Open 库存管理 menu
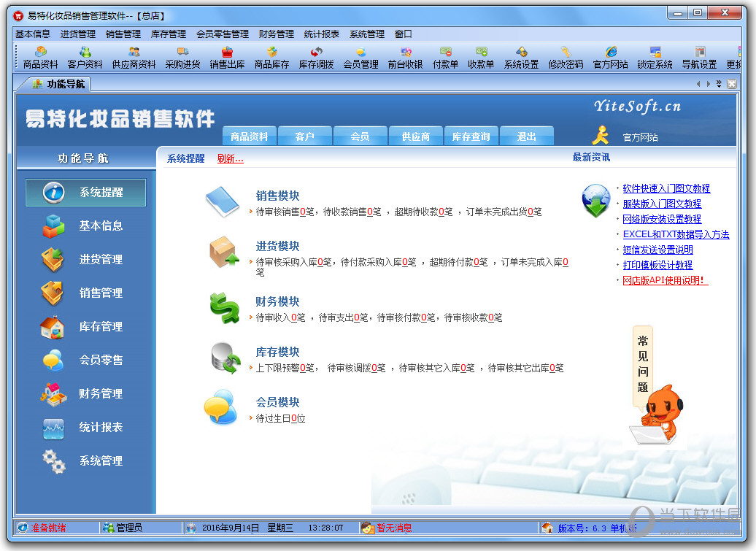Image resolution: width=756 pixels, height=551 pixels. tap(169, 34)
